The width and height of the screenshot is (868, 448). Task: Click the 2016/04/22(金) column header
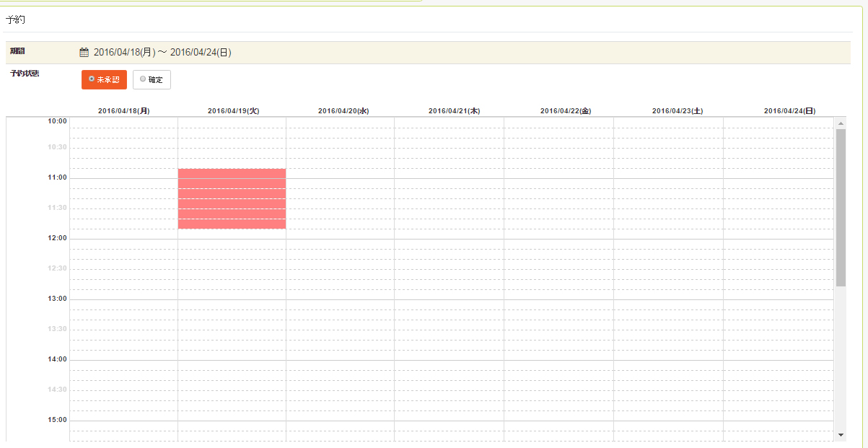pos(566,111)
